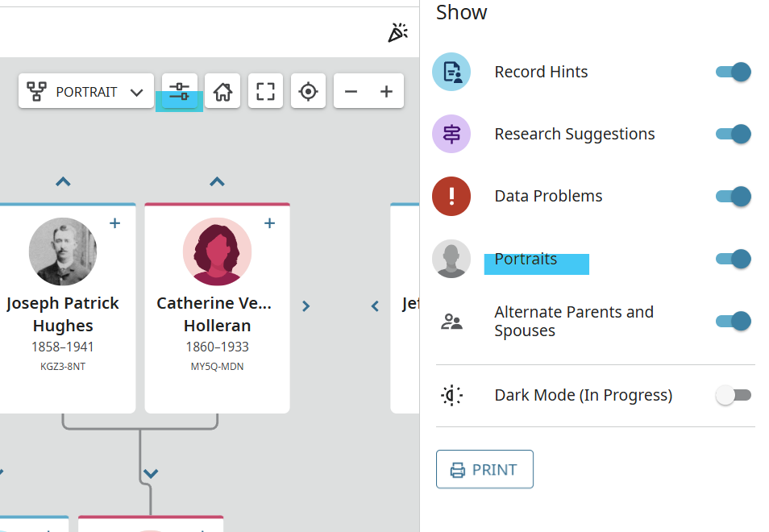Disable the Research Suggestions toggle

(x=733, y=134)
